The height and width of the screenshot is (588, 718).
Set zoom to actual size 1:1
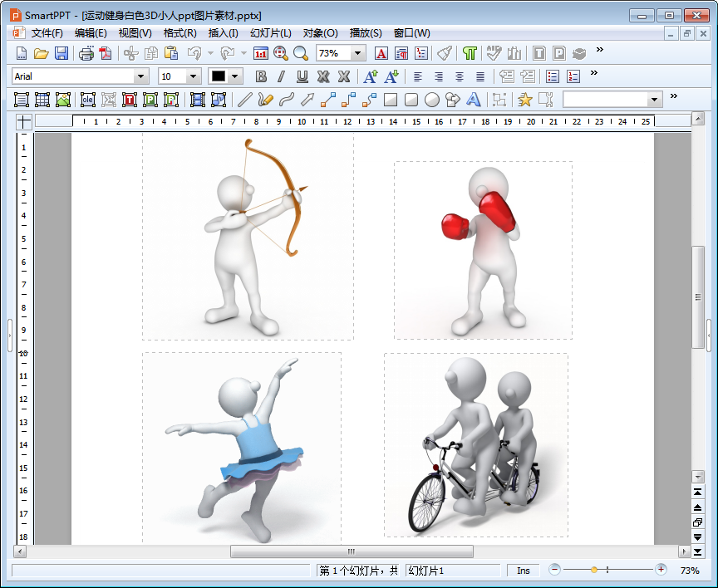click(x=261, y=53)
